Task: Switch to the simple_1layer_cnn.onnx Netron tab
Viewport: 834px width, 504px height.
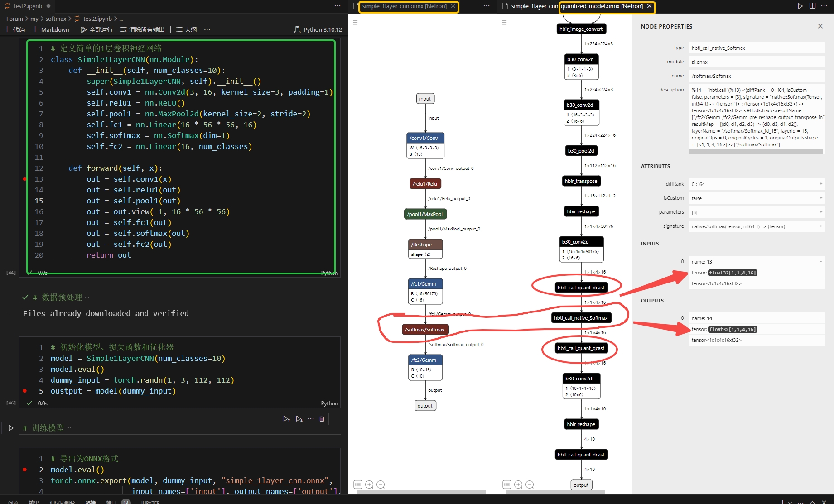Action: point(404,6)
